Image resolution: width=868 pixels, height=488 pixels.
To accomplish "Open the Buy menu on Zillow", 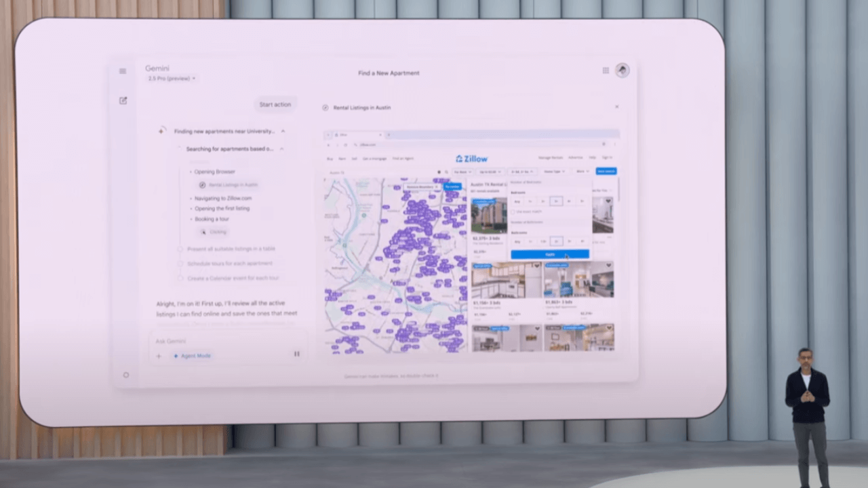I will tap(330, 159).
